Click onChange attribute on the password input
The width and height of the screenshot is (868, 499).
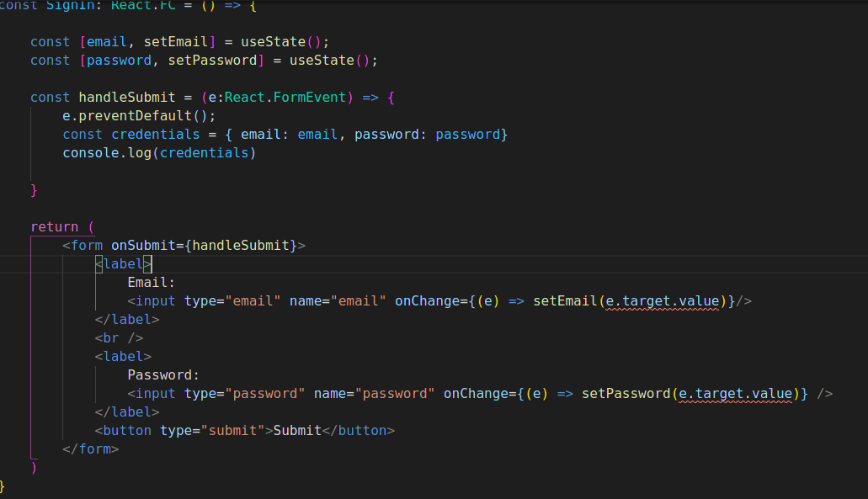coord(476,394)
